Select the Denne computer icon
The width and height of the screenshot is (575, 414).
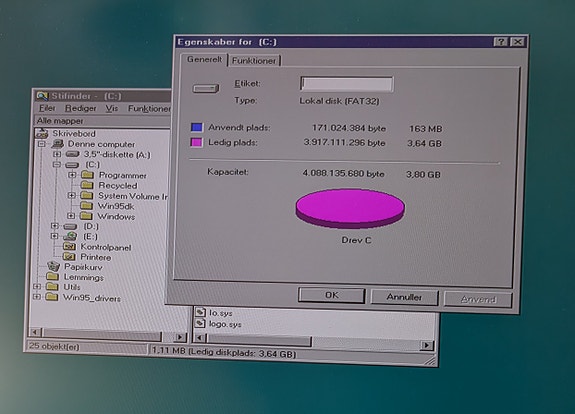tap(58, 143)
